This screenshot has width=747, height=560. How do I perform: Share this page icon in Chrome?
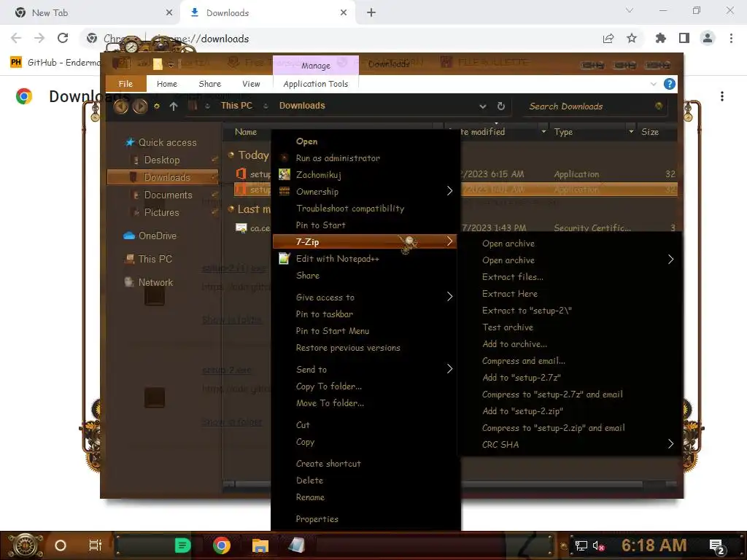coord(608,38)
